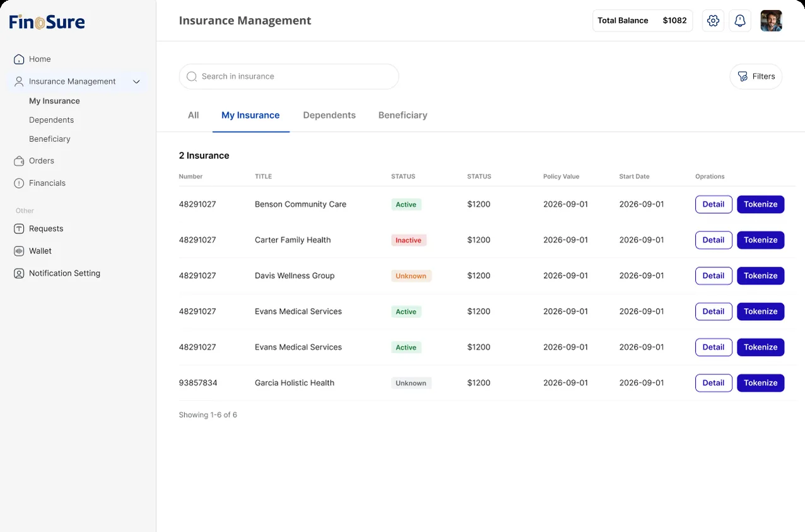Viewport: 805px width, 532px height.
Task: View Detail for Carter Family Health
Action: pos(714,240)
